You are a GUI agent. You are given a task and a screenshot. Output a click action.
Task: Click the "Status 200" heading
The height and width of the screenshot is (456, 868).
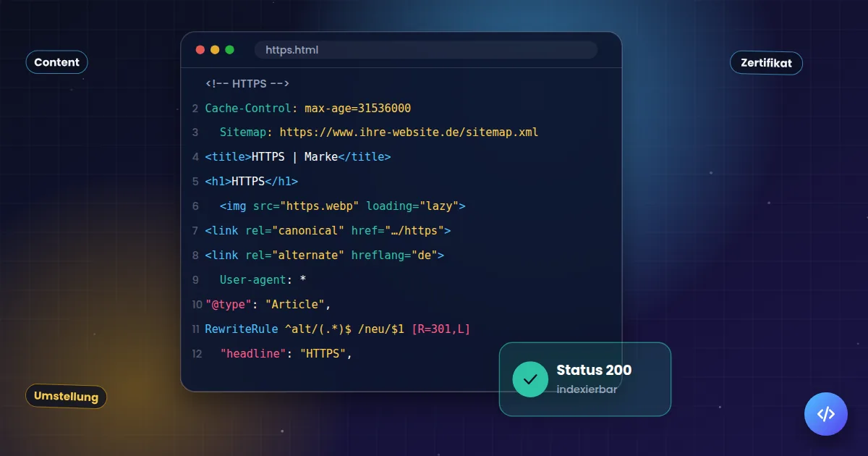[x=594, y=370]
